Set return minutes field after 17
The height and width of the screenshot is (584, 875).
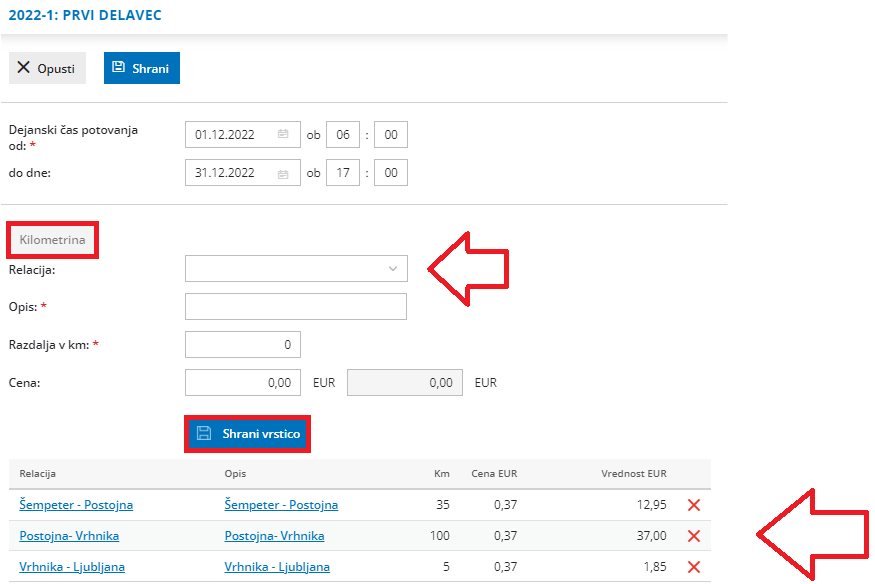(391, 172)
